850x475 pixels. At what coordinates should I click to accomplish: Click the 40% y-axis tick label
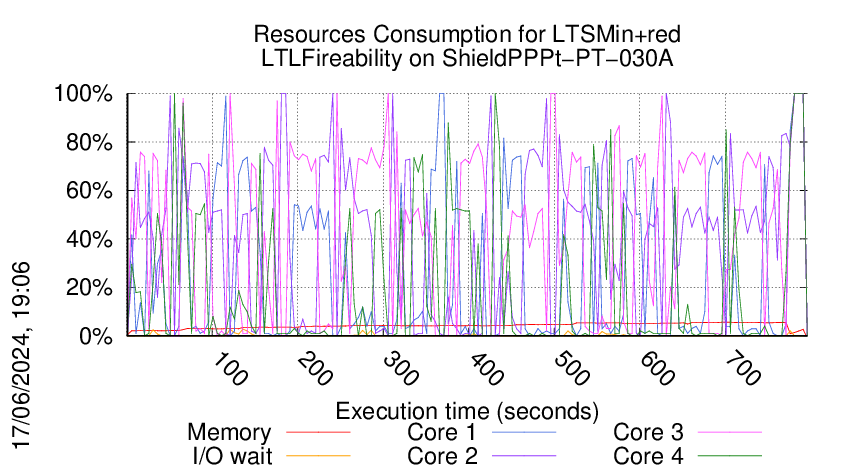(89, 239)
